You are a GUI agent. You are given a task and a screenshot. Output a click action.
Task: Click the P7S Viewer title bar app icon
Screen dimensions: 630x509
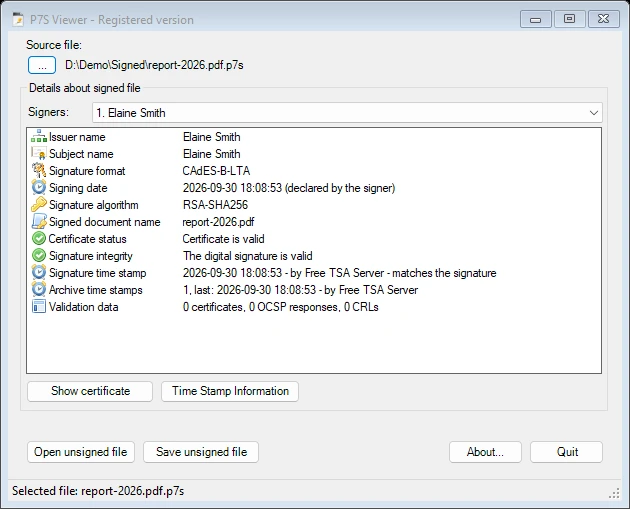click(x=18, y=19)
